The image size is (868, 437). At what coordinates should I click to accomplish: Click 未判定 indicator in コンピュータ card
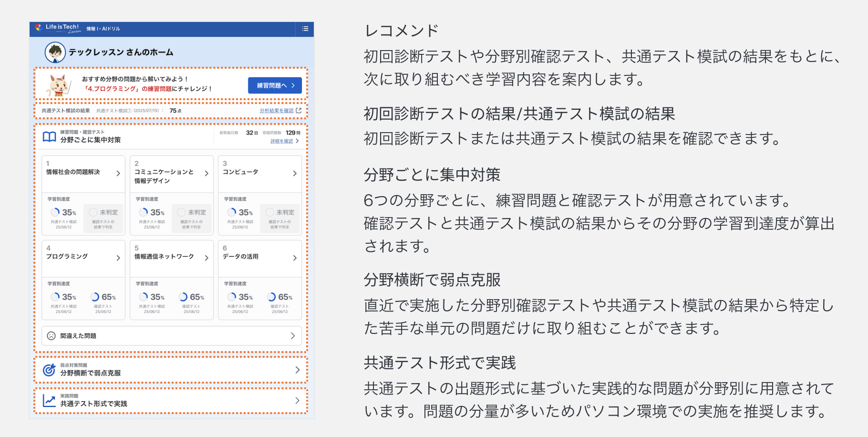tap(280, 212)
